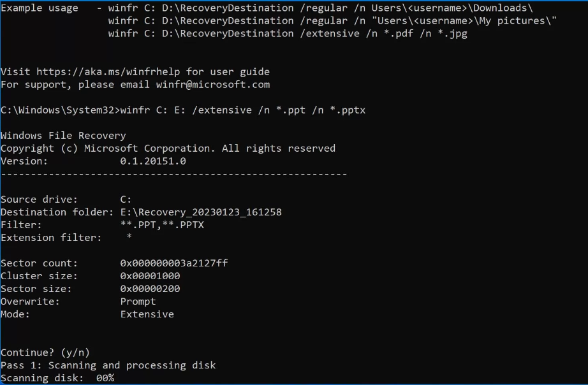Click the Extension filter asterisk value
Image resolution: width=588 pixels, height=385 pixels.
pos(129,238)
